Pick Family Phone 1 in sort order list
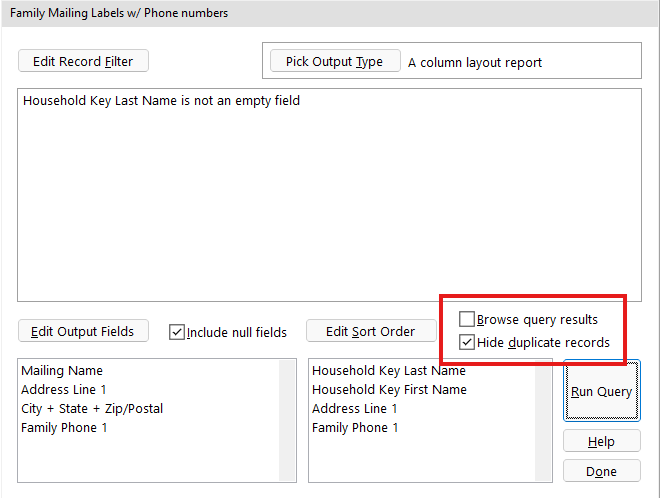The image size is (660, 498). pos(354,428)
